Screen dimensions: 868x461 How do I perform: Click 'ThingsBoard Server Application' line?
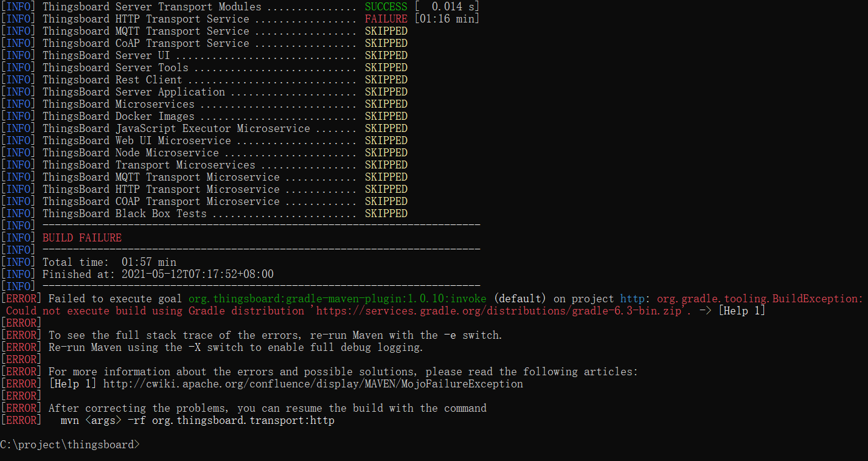pos(134,92)
